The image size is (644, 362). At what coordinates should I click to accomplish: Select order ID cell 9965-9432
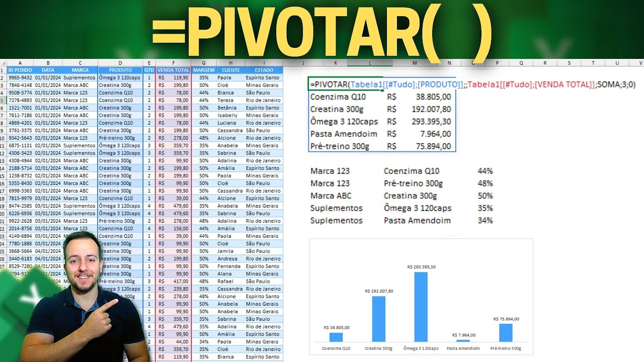(20, 78)
